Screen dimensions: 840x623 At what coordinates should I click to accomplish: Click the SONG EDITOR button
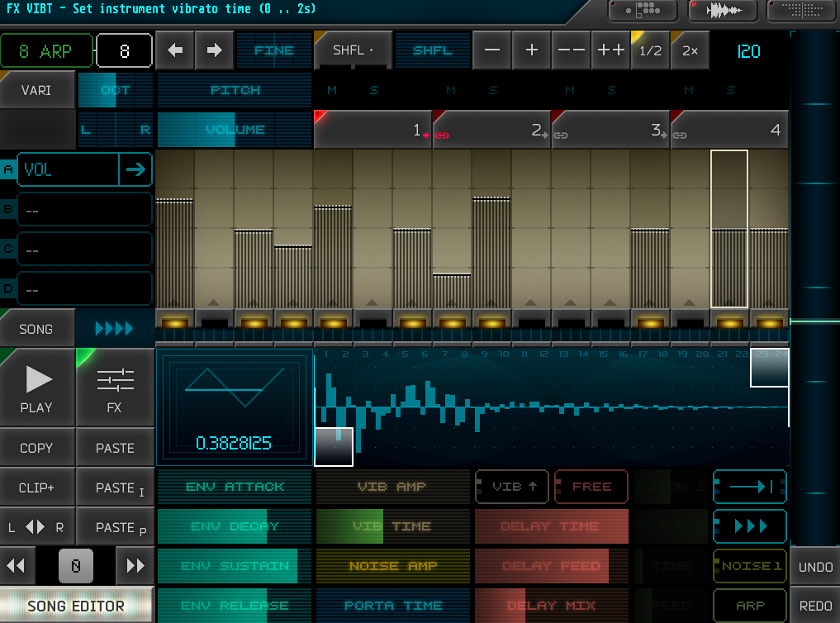click(76, 606)
